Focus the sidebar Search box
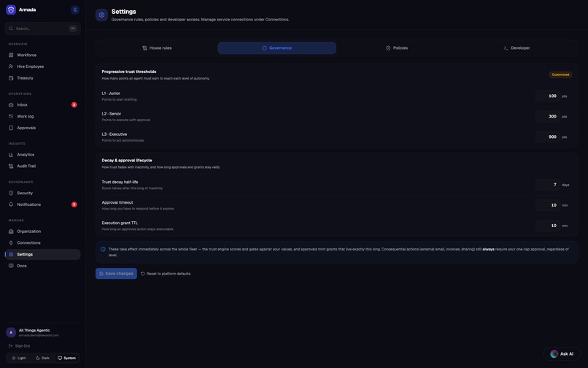This screenshot has height=368, width=588. tap(43, 28)
